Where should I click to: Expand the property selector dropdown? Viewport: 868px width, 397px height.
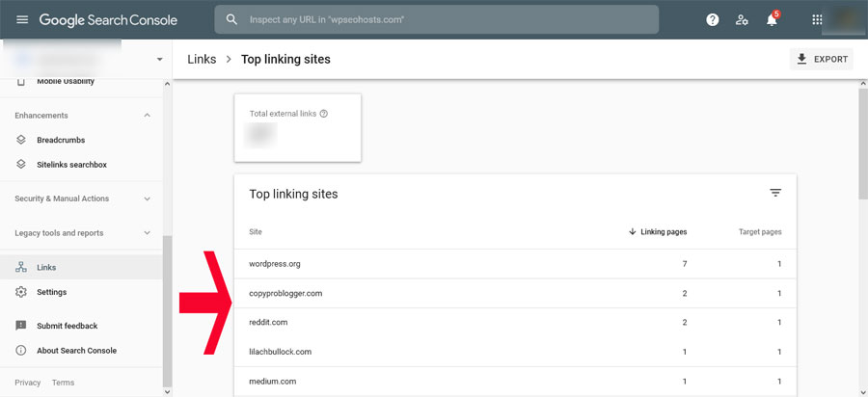pos(159,59)
